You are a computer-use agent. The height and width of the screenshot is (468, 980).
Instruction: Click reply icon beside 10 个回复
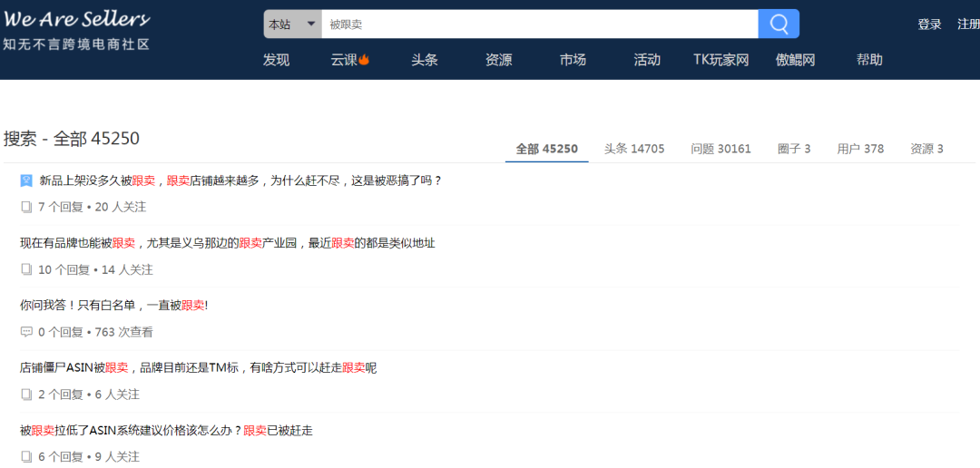[26, 269]
